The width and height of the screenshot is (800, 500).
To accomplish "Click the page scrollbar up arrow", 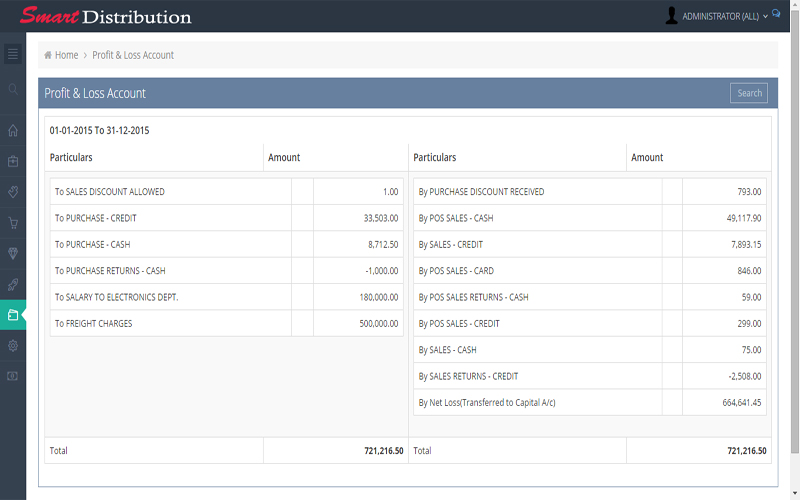I will [795, 37].
